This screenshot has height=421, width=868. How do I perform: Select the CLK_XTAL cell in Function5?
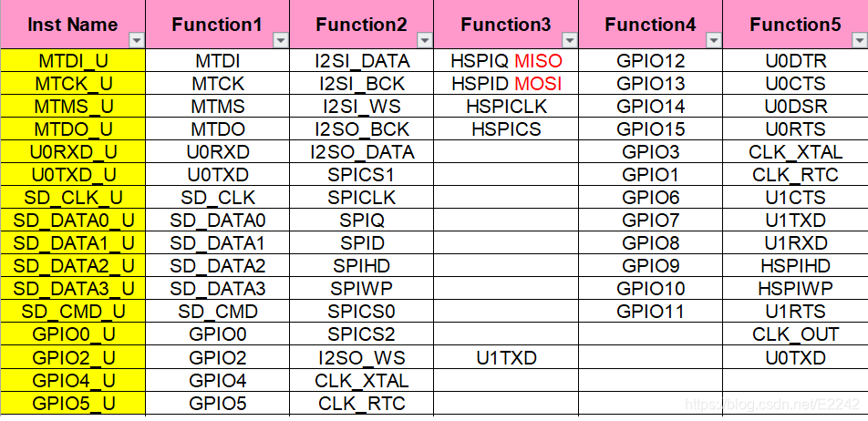coord(795,152)
